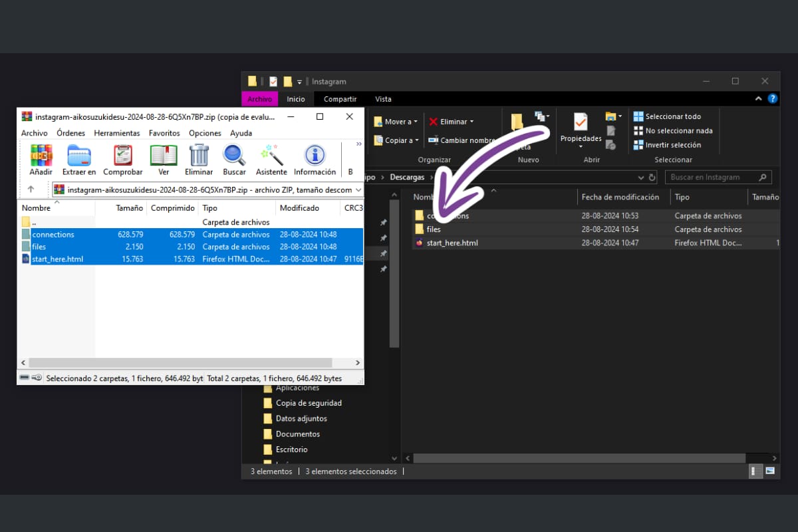Click the Información icon in WinRAR

pos(315,160)
